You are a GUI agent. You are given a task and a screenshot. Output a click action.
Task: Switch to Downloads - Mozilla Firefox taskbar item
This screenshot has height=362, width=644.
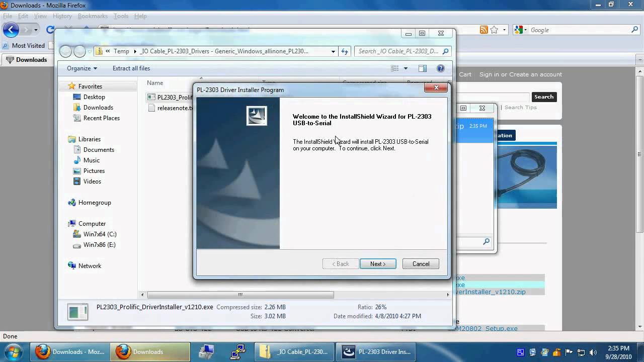coord(70,352)
